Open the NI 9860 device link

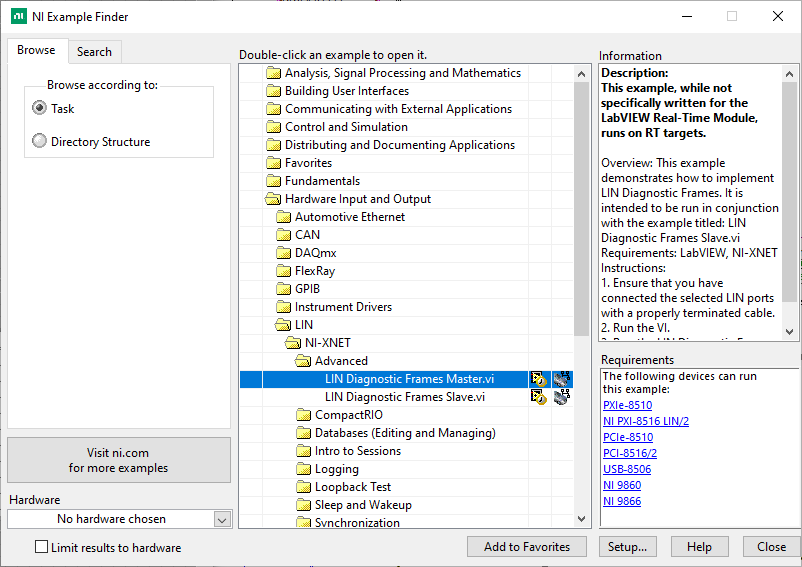tap(622, 485)
